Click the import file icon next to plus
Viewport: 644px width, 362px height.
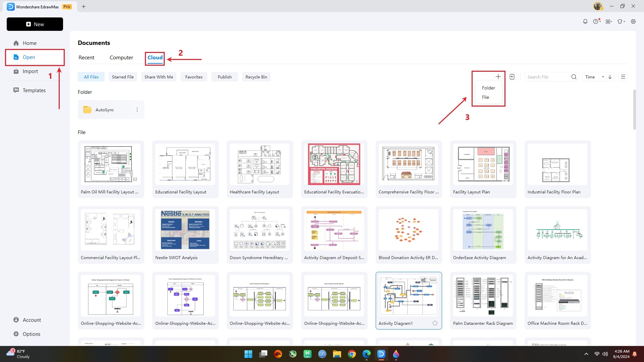pyautogui.click(x=512, y=77)
